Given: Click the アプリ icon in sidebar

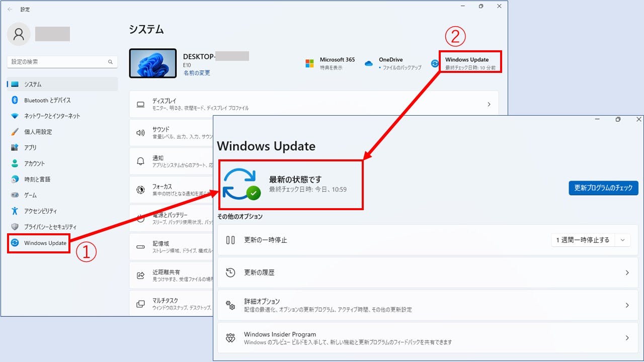Looking at the screenshot, I should tap(15, 147).
